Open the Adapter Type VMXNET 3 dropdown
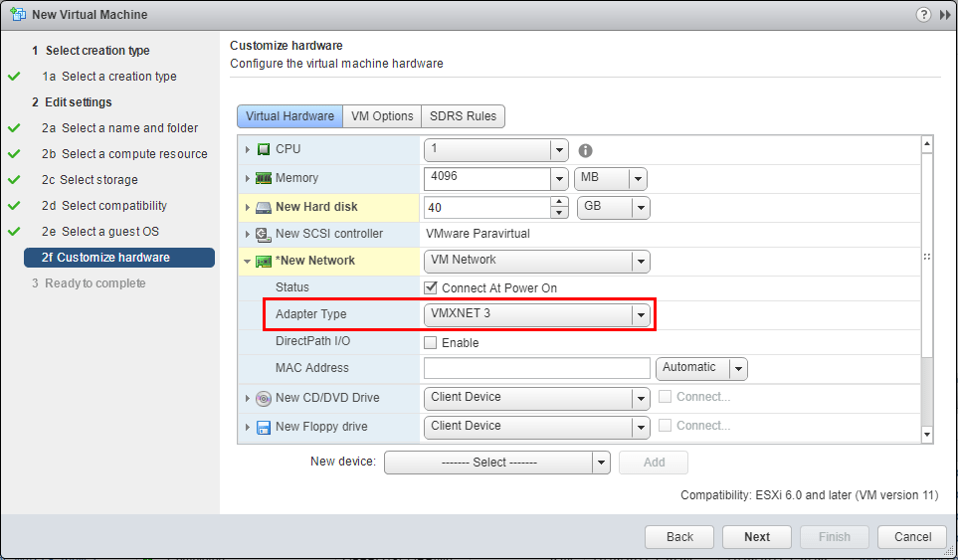The image size is (958, 560). (642, 315)
